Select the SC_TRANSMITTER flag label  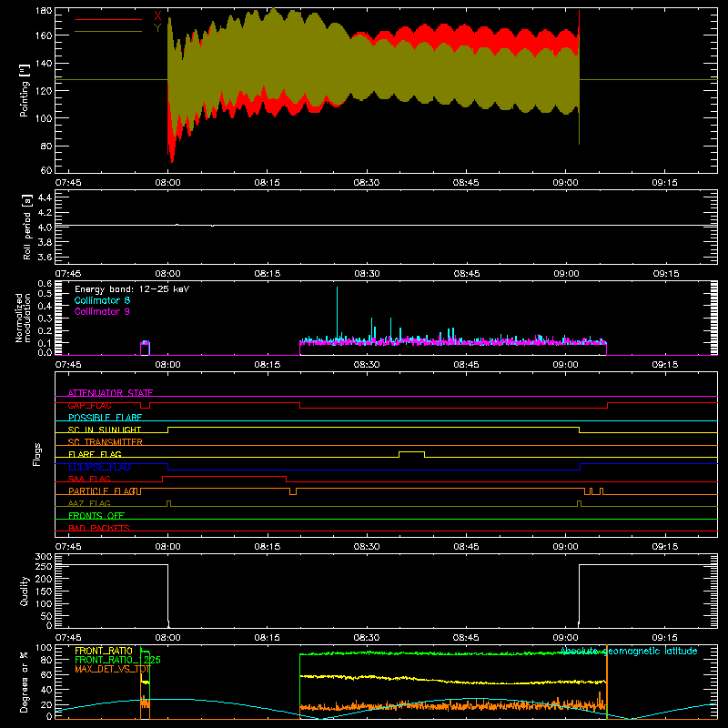pyautogui.click(x=106, y=442)
